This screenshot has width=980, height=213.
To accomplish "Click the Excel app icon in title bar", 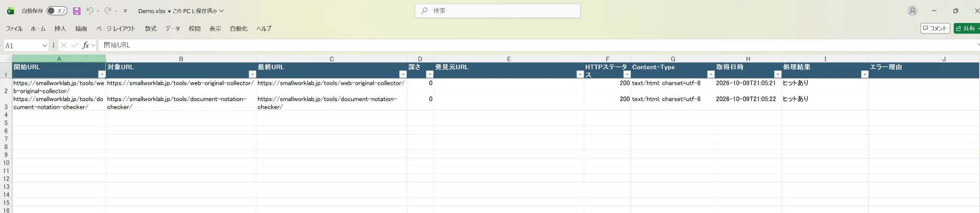I will point(10,11).
